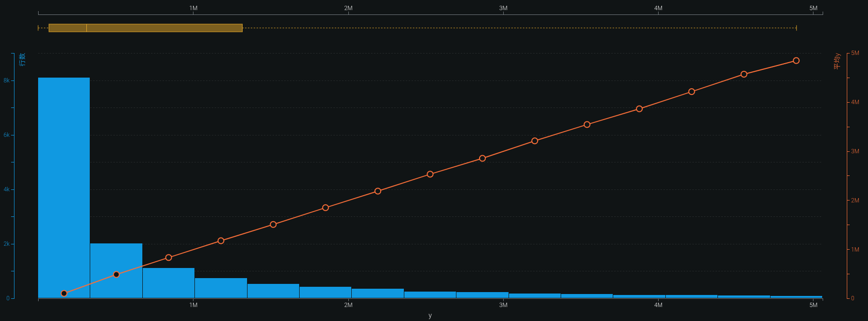Click the 行数 left axis title
This screenshot has height=321, width=868.
point(23,59)
